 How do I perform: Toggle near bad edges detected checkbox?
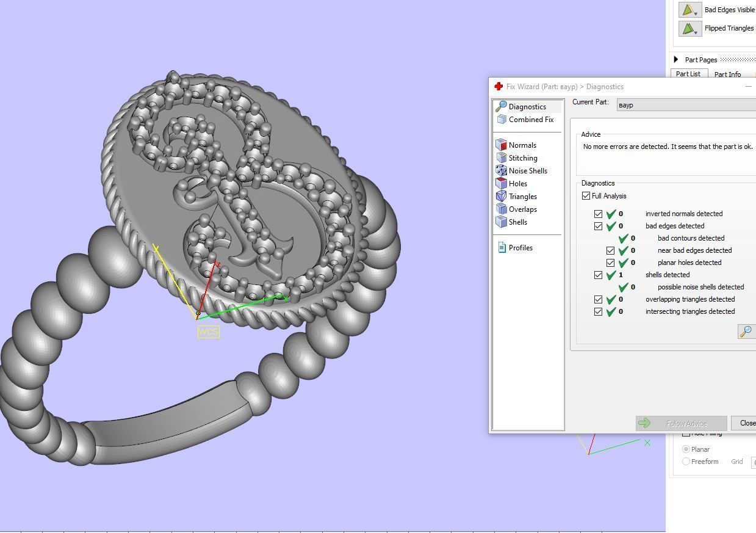[610, 250]
